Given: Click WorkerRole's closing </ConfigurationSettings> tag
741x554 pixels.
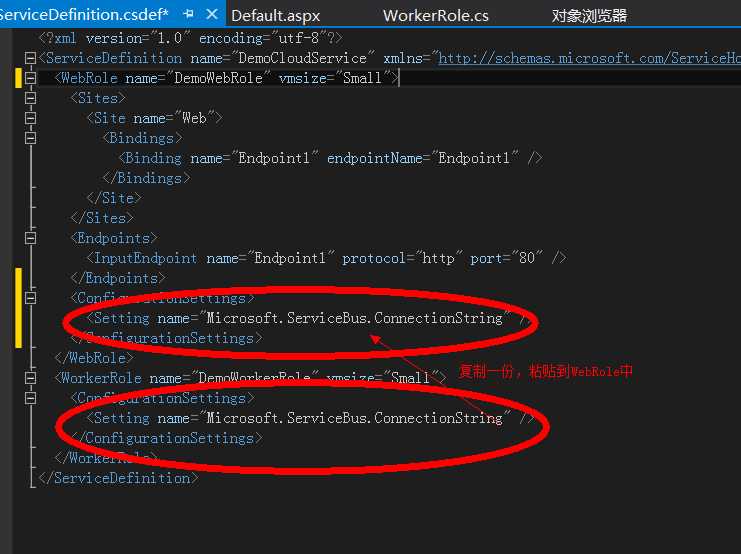Looking at the screenshot, I should 166,438.
